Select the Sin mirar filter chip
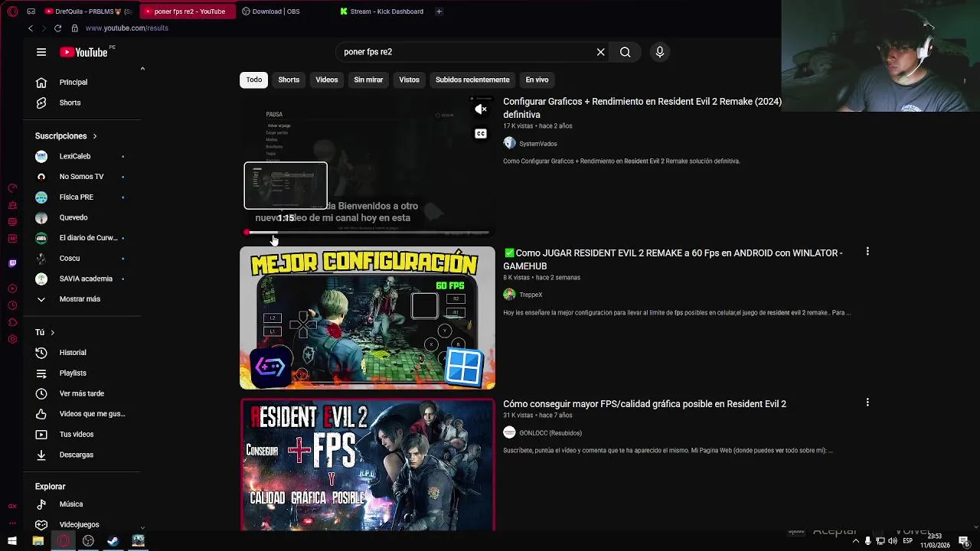Viewport: 980px width, 551px height. click(368, 80)
